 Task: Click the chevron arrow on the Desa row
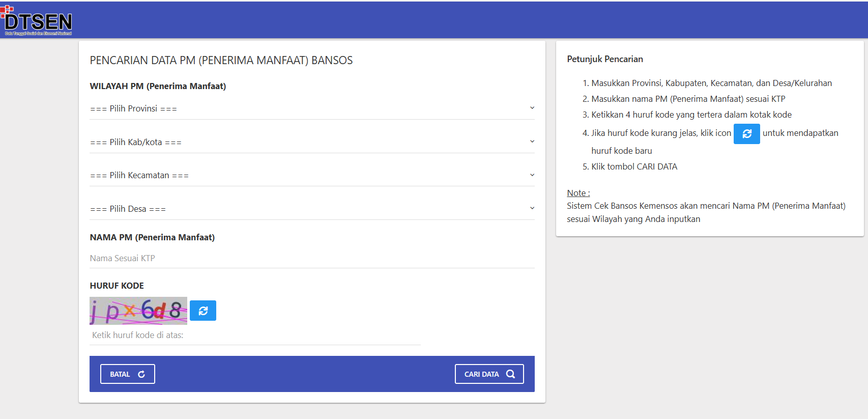click(532, 208)
